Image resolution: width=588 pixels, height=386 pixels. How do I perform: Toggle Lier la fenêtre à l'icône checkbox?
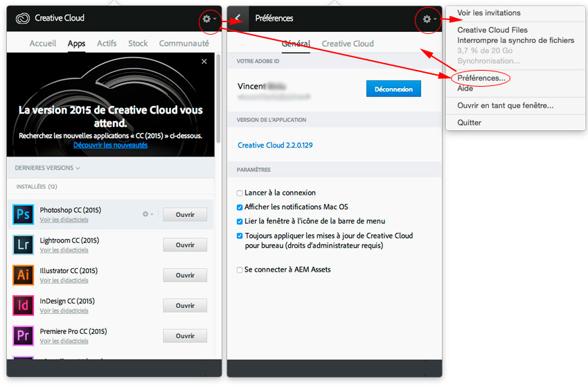240,221
